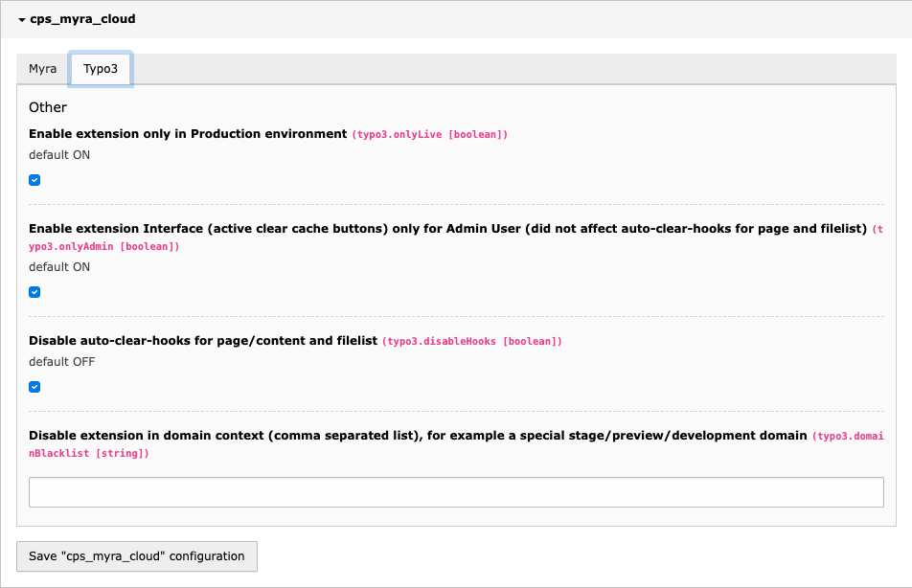
Task: Focus the domain blacklist text field
Action: tap(456, 492)
